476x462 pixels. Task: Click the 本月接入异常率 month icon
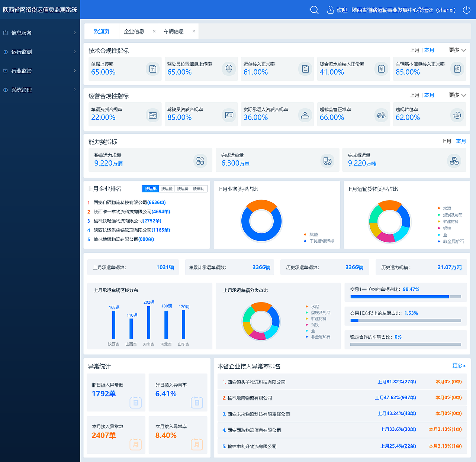click(x=197, y=444)
